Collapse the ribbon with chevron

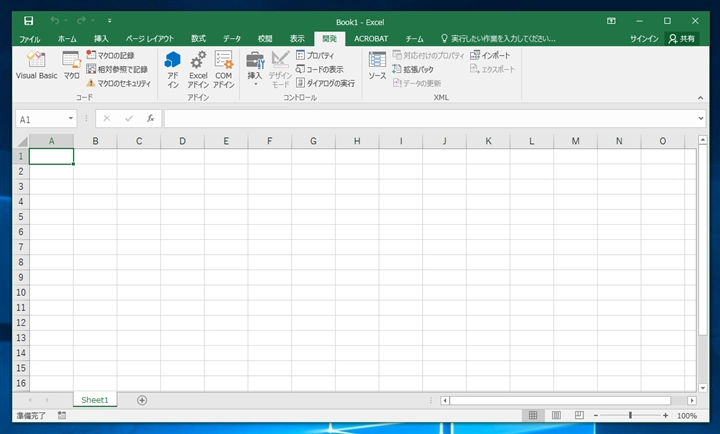[700, 97]
